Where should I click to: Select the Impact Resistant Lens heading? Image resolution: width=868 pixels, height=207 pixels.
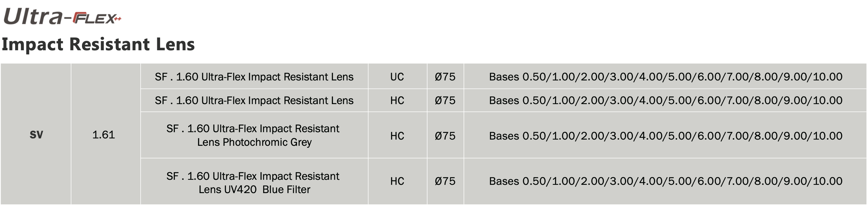(98, 44)
